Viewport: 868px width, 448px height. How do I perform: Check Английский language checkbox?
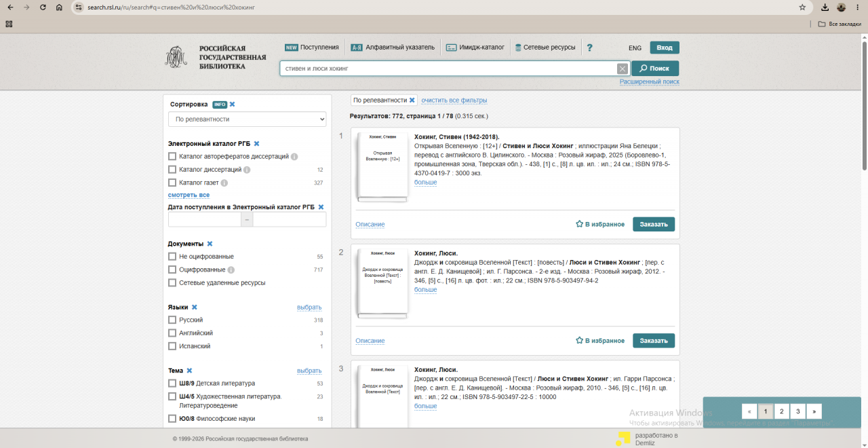coord(172,333)
